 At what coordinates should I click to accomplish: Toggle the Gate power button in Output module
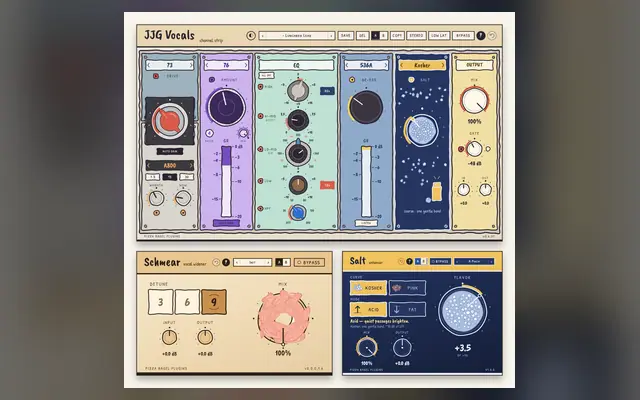(461, 149)
